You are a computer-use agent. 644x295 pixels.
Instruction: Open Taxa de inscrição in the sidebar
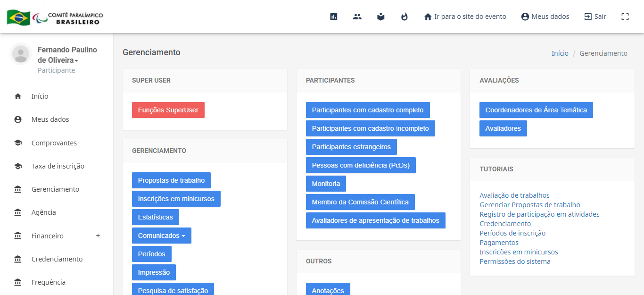click(58, 166)
